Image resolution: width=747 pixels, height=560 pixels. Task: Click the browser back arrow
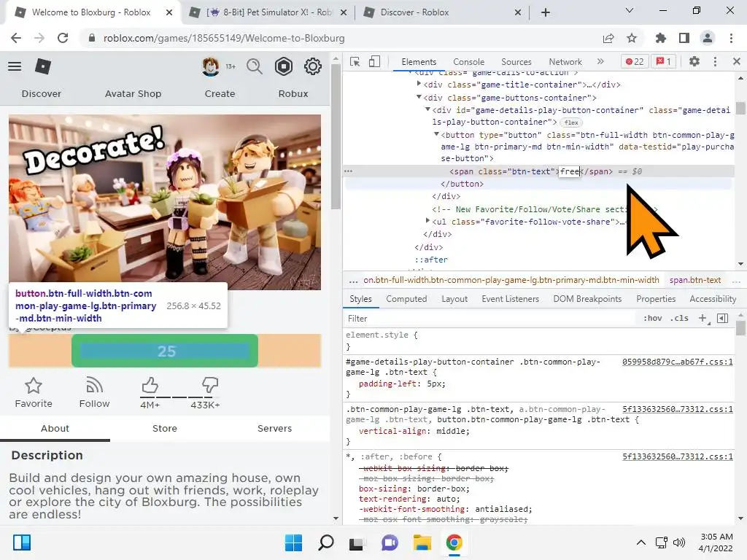(x=16, y=38)
